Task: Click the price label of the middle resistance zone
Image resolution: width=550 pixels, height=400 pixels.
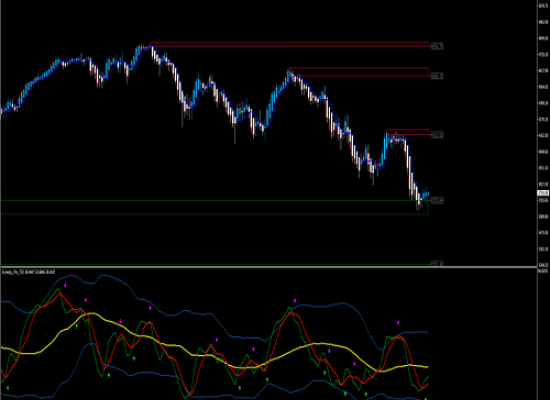Action: click(436, 76)
